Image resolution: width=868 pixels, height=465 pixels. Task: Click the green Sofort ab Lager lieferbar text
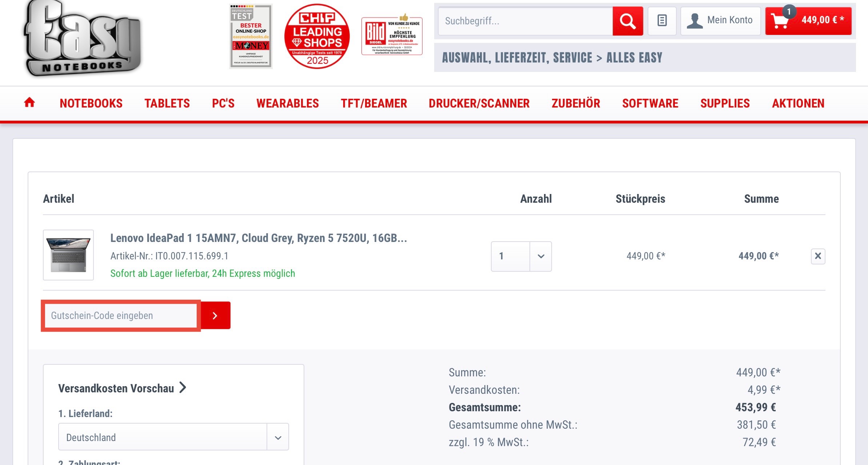pyautogui.click(x=203, y=274)
